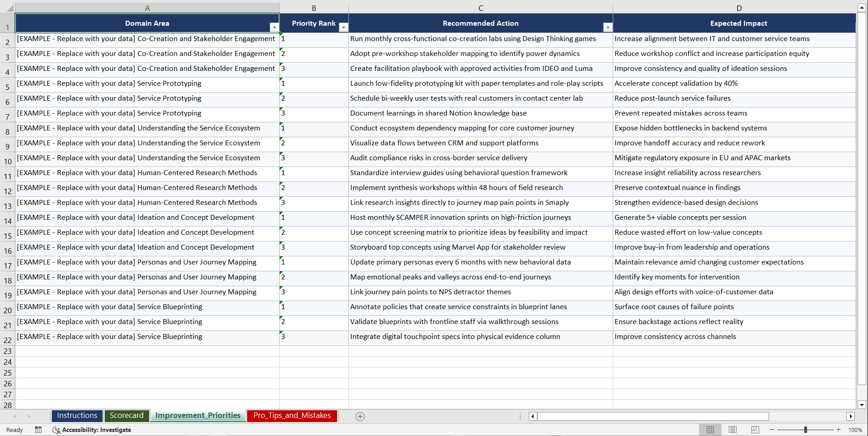Viewport: 868px width, 436px height.
Task: Open the Recommended Action filter dropdown
Action: point(608,27)
